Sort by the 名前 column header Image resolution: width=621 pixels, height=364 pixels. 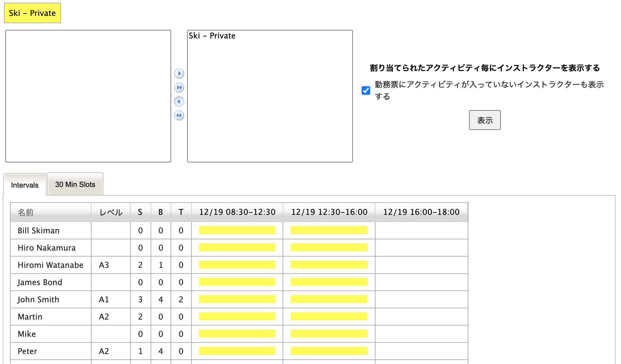click(26, 212)
